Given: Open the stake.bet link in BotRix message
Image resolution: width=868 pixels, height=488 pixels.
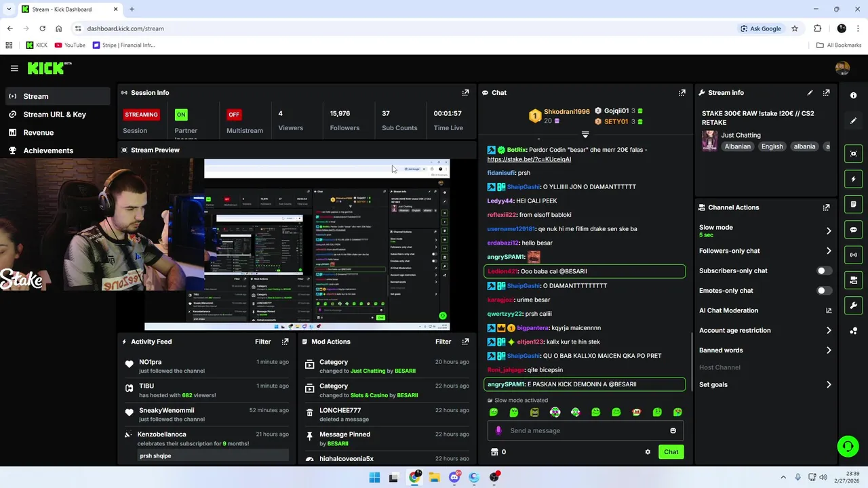Looking at the screenshot, I should [x=529, y=159].
